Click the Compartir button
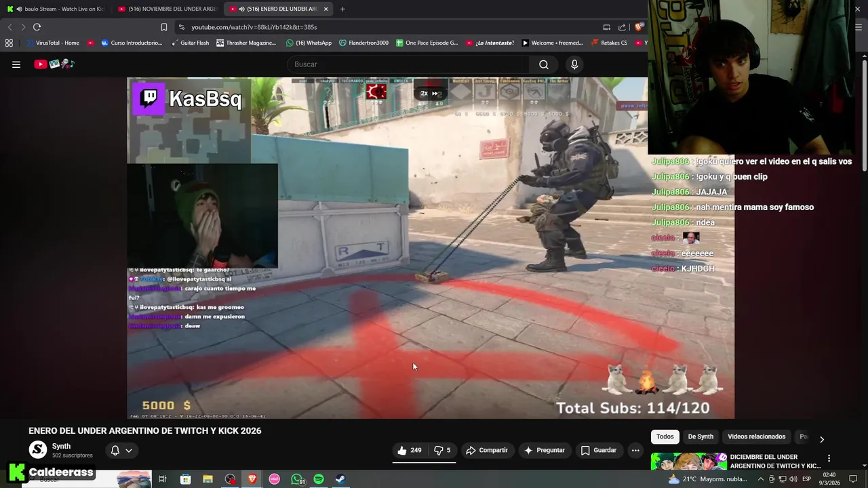Screen dimensions: 868x488 pyautogui.click(x=487, y=450)
